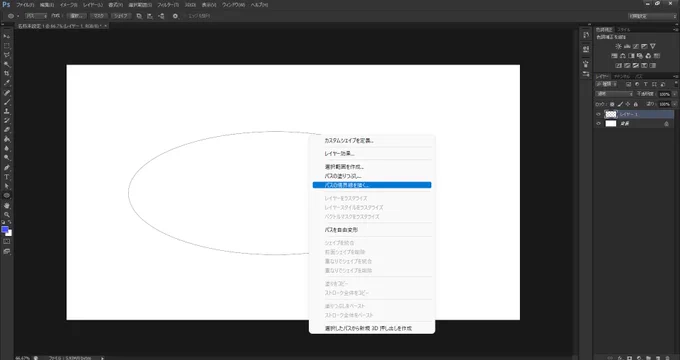Filter layers by type layers
Screen dimensions: 680x360
pos(645,84)
